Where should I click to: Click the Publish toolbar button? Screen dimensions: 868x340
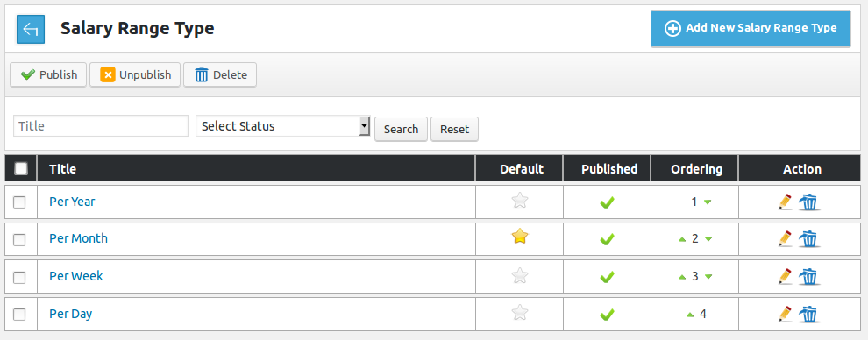[x=48, y=74]
